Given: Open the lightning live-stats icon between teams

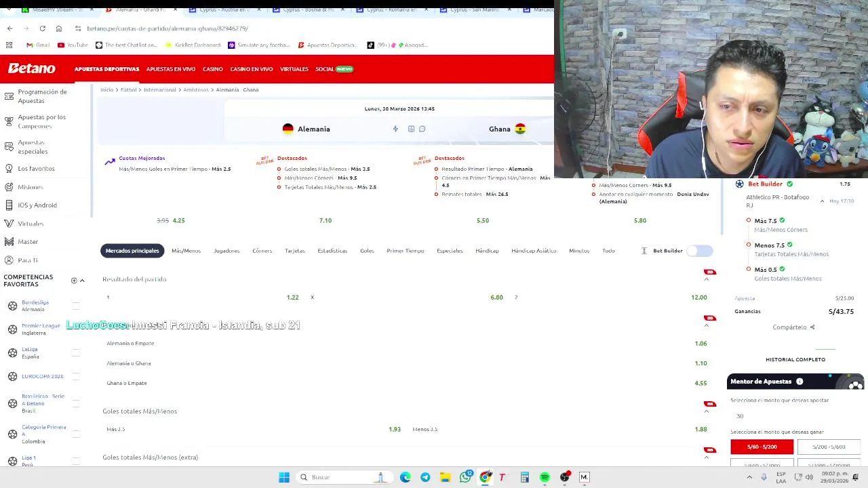Looking at the screenshot, I should [x=395, y=129].
